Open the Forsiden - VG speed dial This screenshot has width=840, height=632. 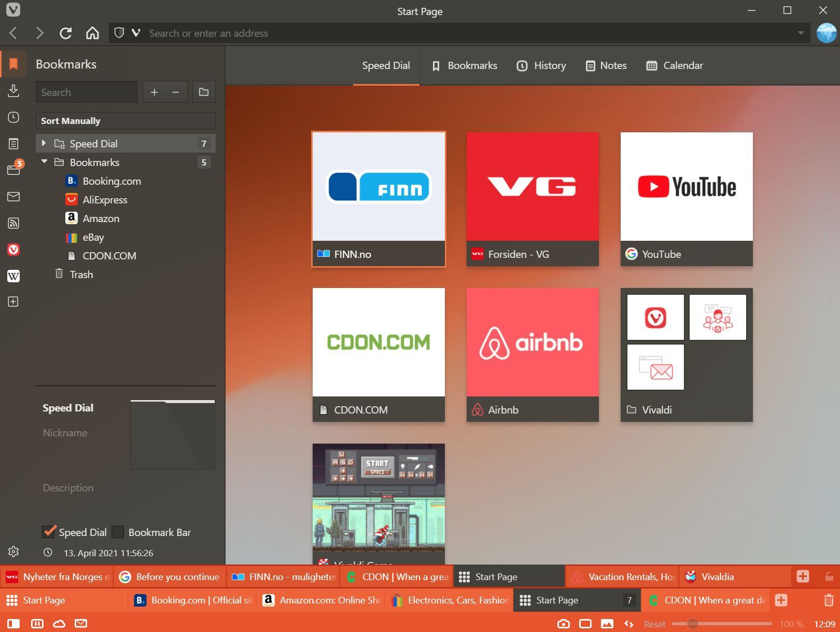[x=533, y=199]
